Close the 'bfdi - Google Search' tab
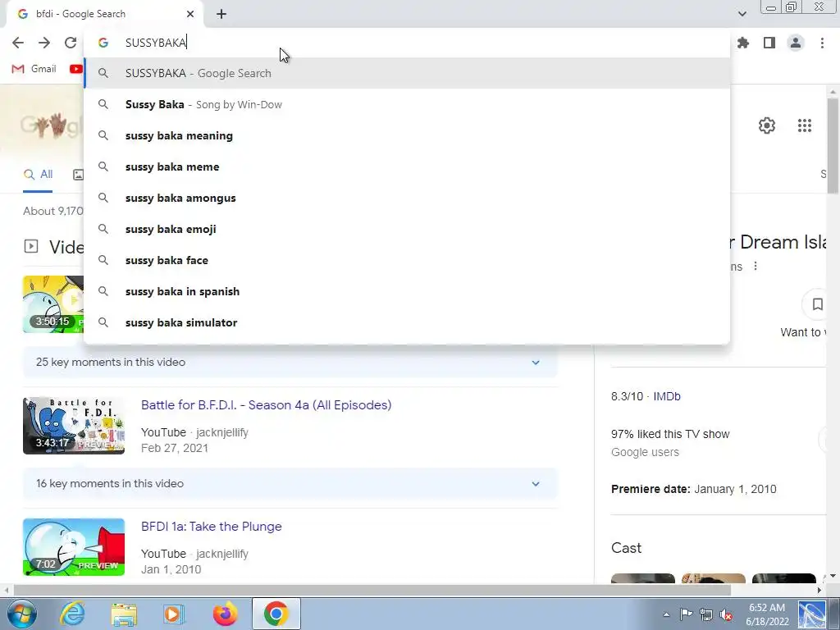 [190, 14]
